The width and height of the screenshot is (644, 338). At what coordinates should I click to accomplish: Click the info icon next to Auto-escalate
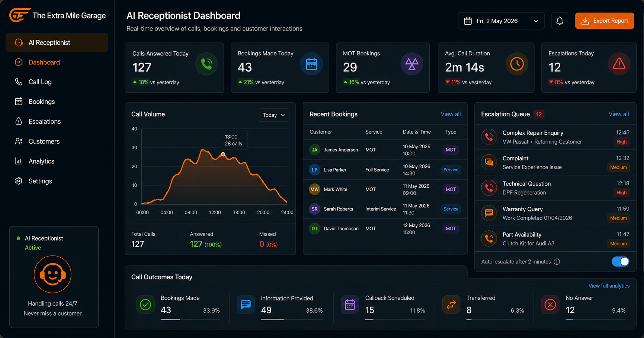tap(557, 262)
